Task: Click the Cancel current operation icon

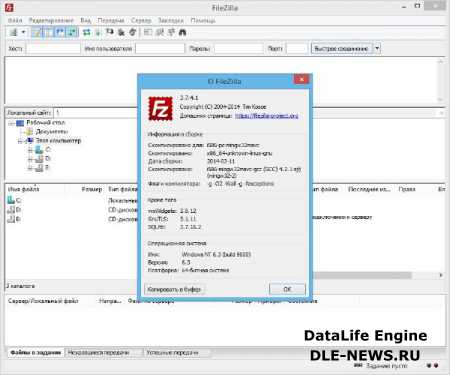Action: point(110,32)
